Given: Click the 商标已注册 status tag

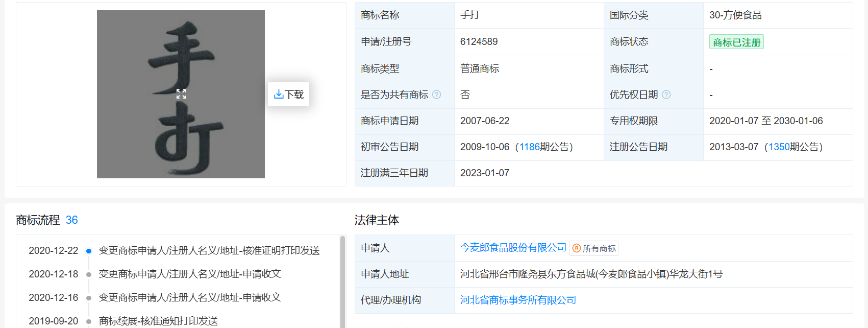Looking at the screenshot, I should pos(736,42).
